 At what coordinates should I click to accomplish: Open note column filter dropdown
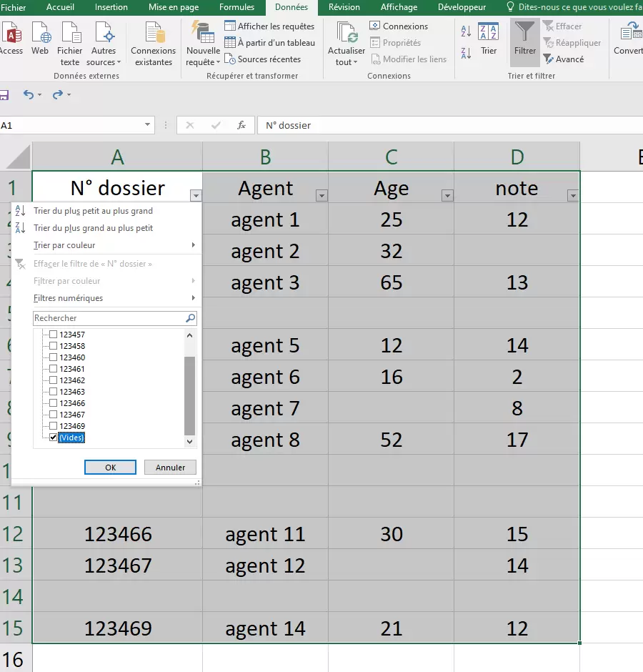point(573,195)
